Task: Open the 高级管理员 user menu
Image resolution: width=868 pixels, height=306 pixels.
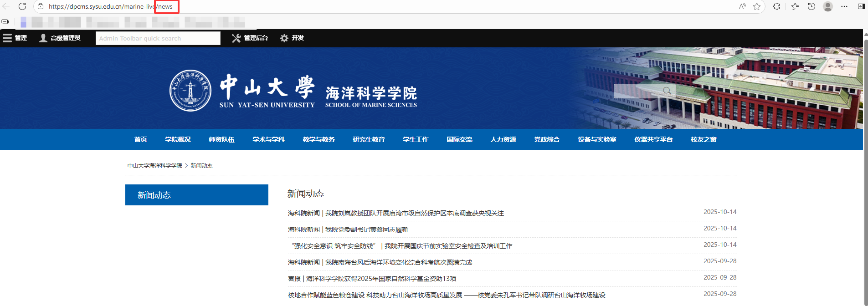Action: pos(60,38)
